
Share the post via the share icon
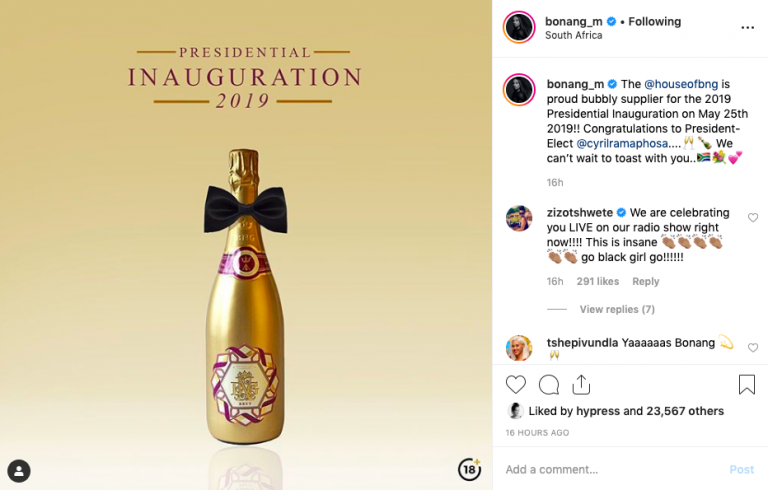point(581,385)
